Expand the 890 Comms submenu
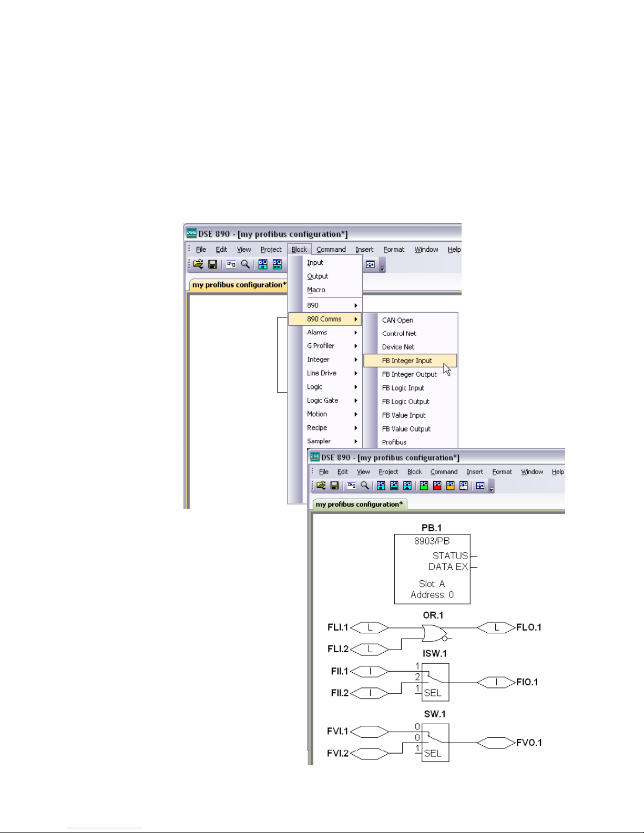Screen dimensions: 644x833 [x=325, y=319]
